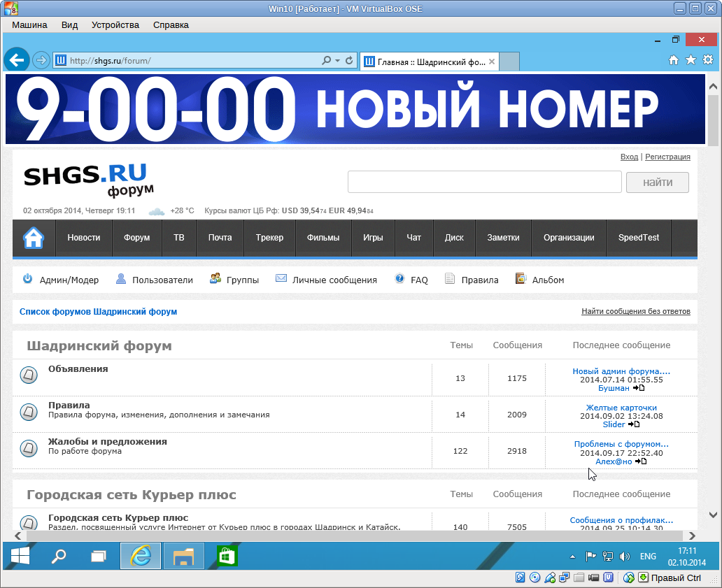Click the Админ/Модер power icon
722x588 pixels.
[27, 278]
